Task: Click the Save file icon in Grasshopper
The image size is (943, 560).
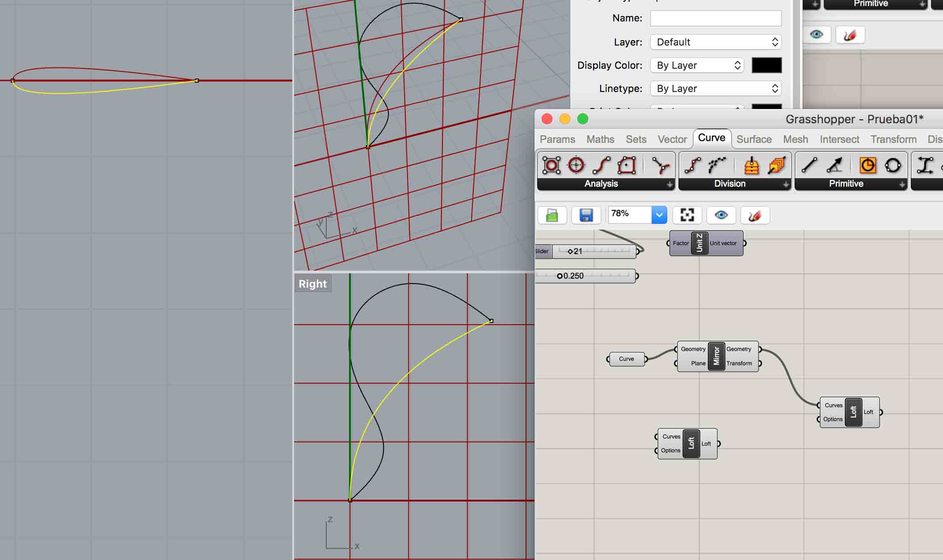Action: coord(586,215)
